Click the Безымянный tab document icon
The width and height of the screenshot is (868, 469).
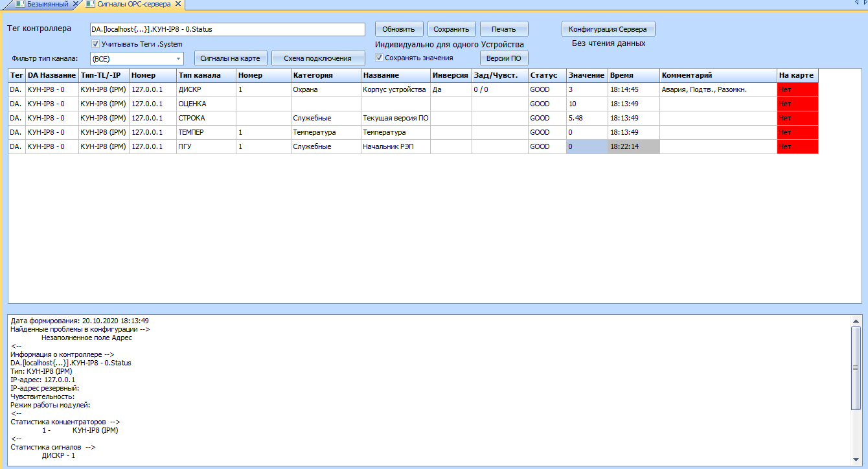[x=19, y=5]
